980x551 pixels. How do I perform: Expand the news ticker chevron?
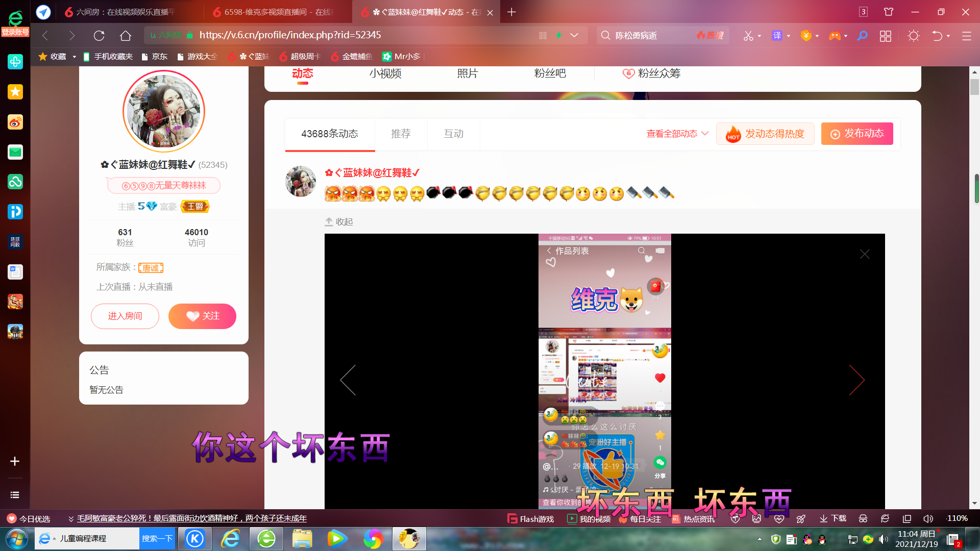71,519
